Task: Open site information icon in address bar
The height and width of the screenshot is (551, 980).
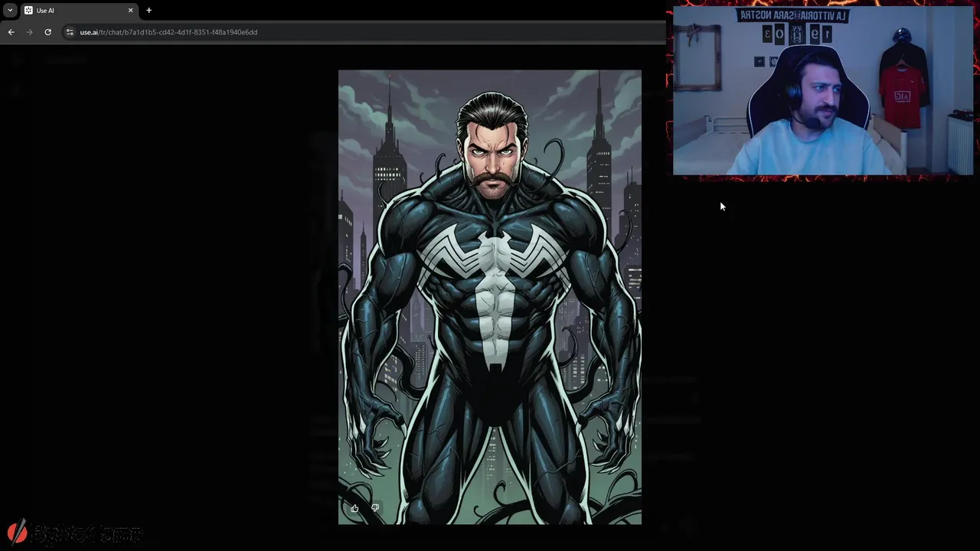Action: 70,32
